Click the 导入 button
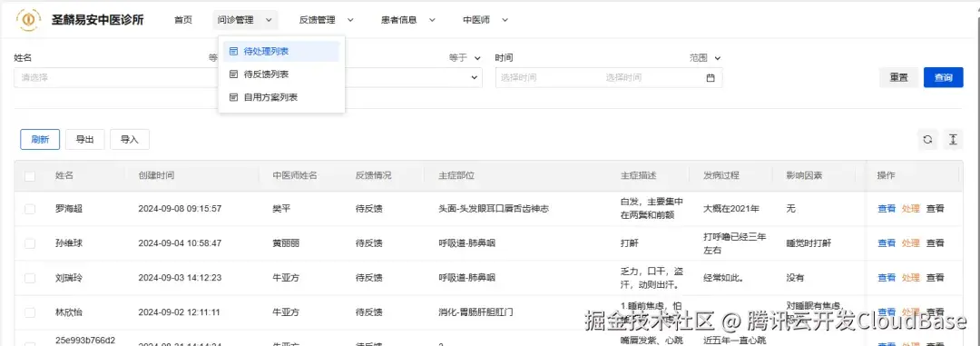The width and height of the screenshot is (980, 346). coord(130,140)
